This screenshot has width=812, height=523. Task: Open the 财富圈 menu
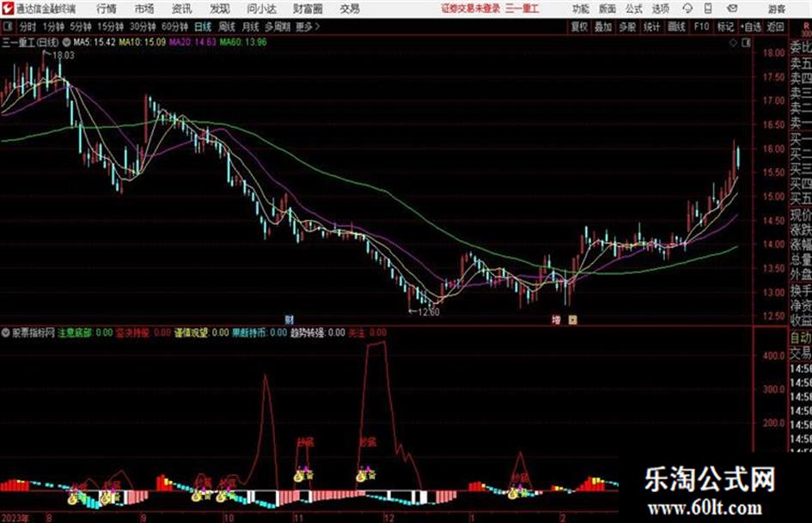[308, 9]
